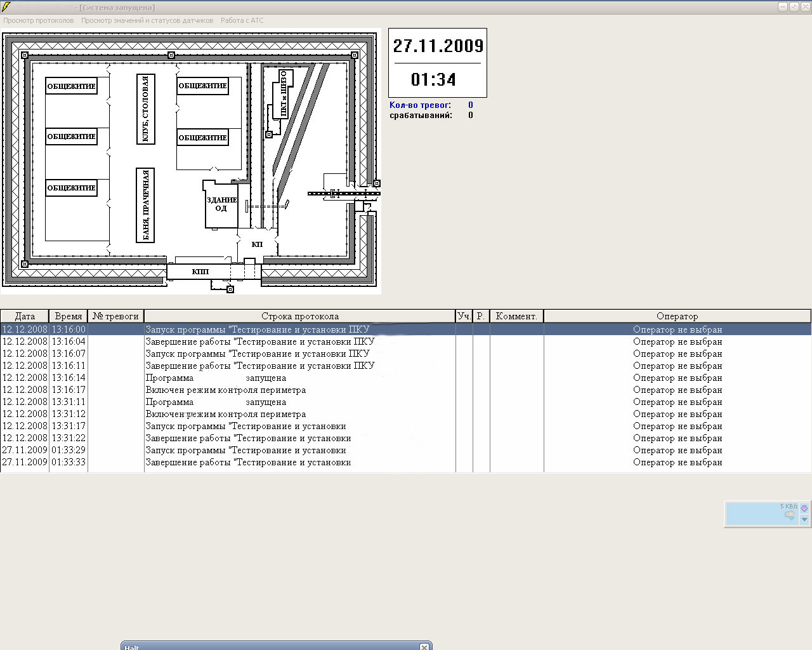Click the pink download arrow in the speed widget
812x650 pixels.
[804, 508]
